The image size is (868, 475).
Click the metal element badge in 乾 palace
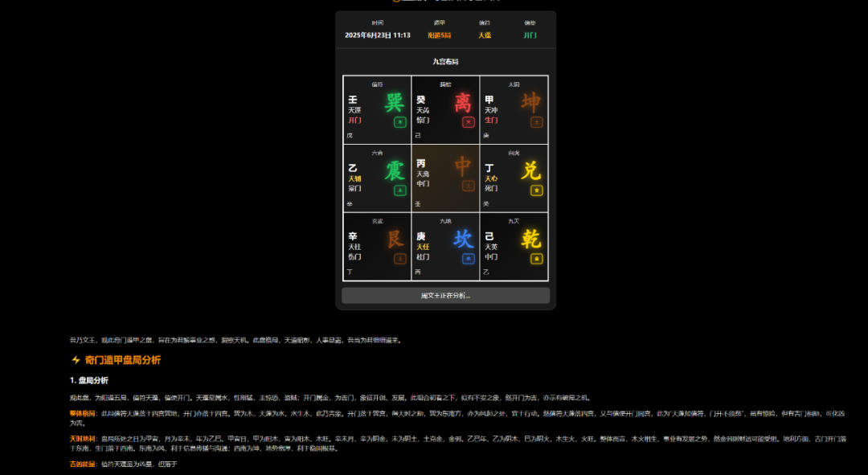pyautogui.click(x=537, y=259)
